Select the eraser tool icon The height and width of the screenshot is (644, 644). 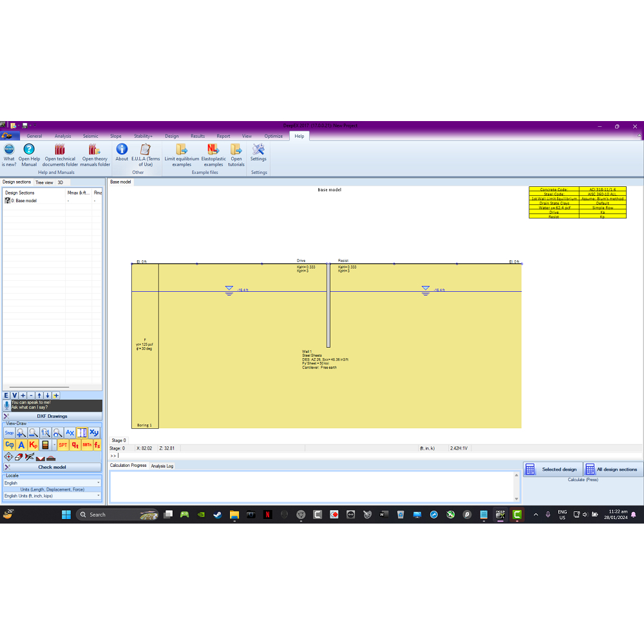(19, 457)
